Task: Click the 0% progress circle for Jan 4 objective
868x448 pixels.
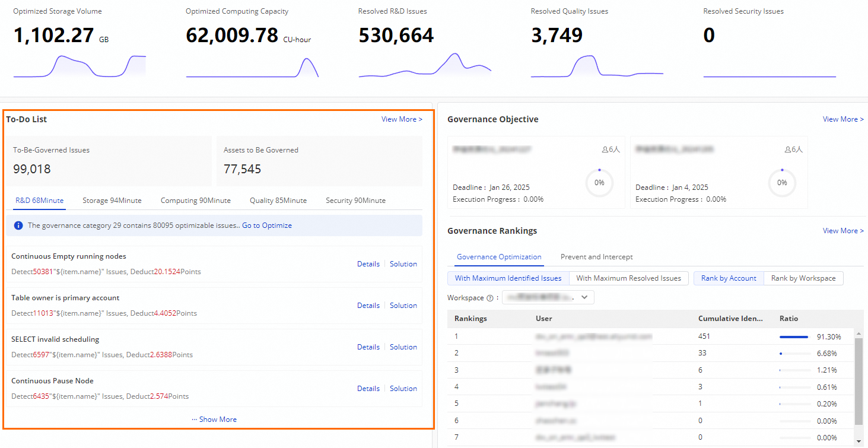Action: tap(782, 183)
